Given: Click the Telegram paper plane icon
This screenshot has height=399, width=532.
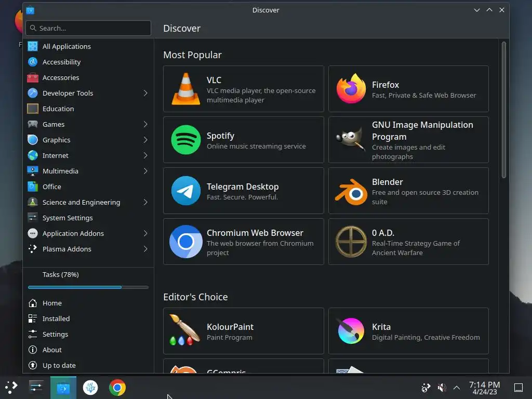Looking at the screenshot, I should tap(185, 191).
